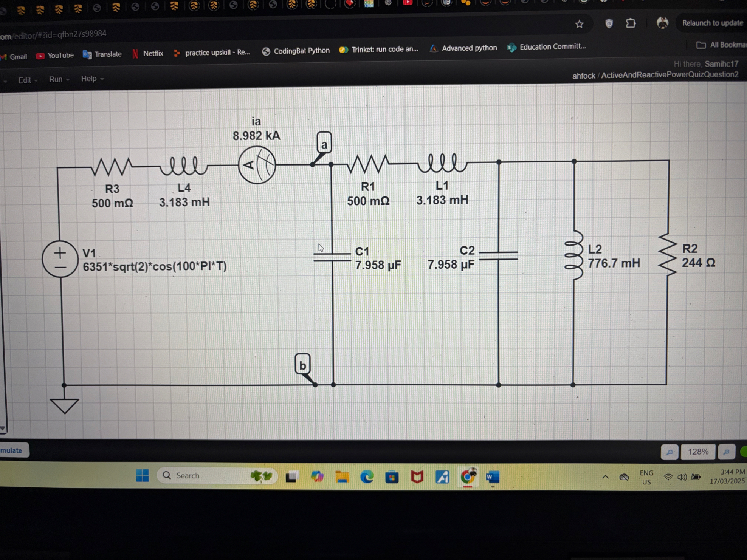
Task: Show hidden system tray icons chevron
Action: (x=605, y=477)
